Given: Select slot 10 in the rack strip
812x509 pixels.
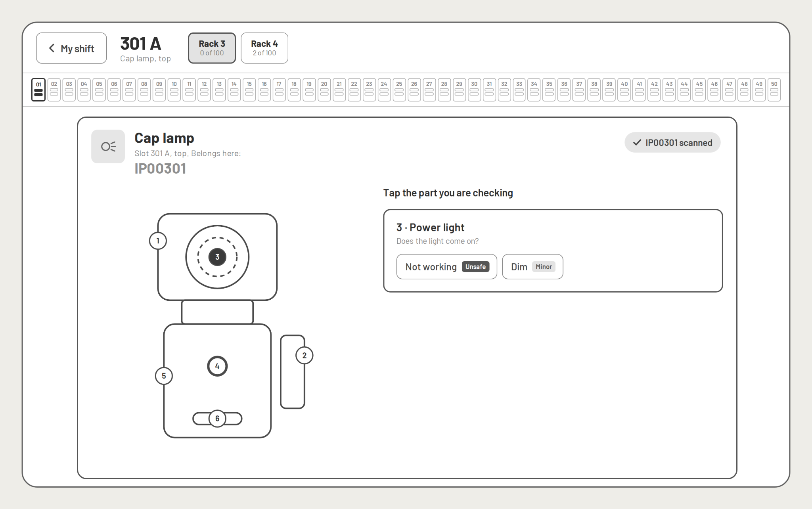Looking at the screenshot, I should 174,90.
